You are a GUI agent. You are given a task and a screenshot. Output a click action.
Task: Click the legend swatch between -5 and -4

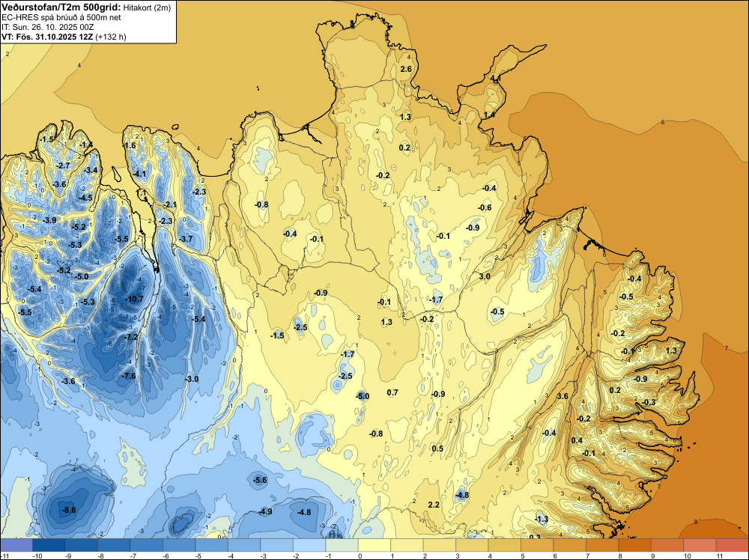click(212, 545)
